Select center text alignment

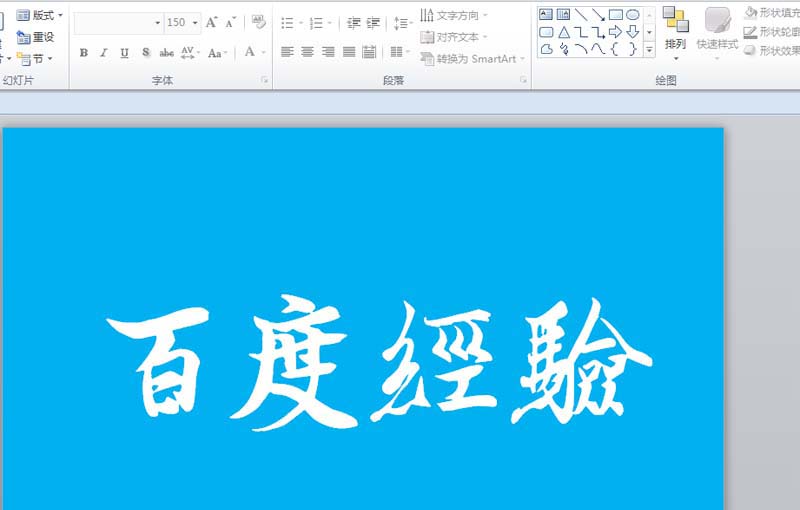(308, 52)
